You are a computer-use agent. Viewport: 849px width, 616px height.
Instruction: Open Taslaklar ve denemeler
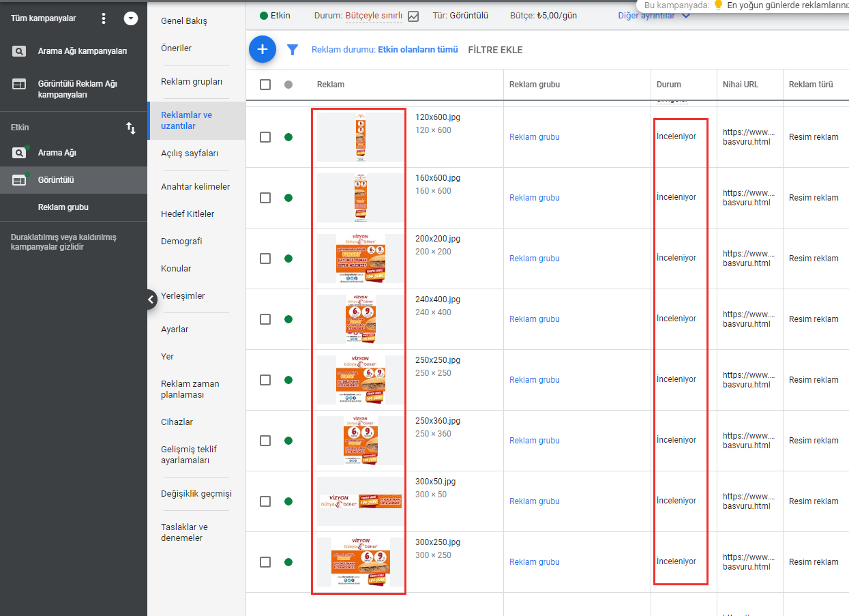[x=184, y=533]
